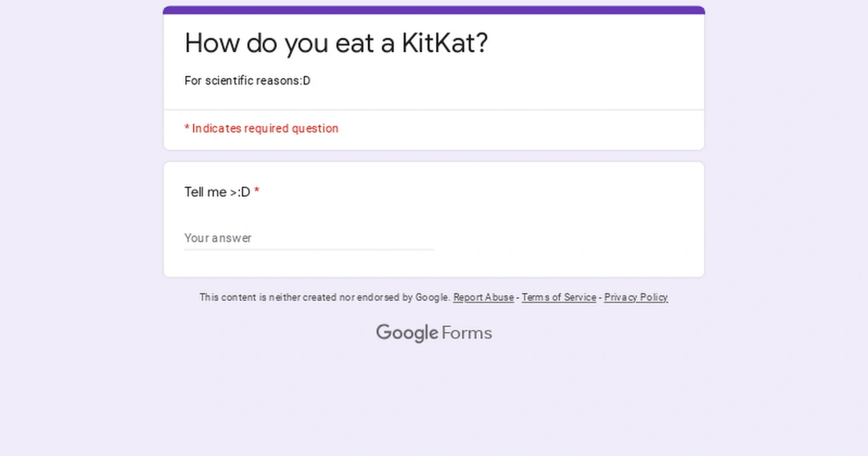Click the Google content disclaimer text
The image size is (868, 456).
point(324,297)
